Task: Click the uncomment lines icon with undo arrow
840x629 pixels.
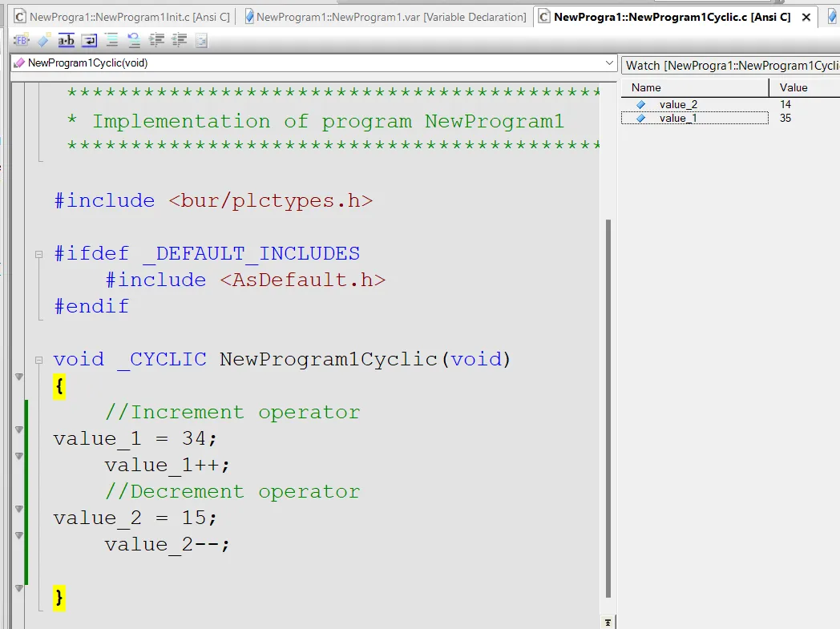Action: 133,40
